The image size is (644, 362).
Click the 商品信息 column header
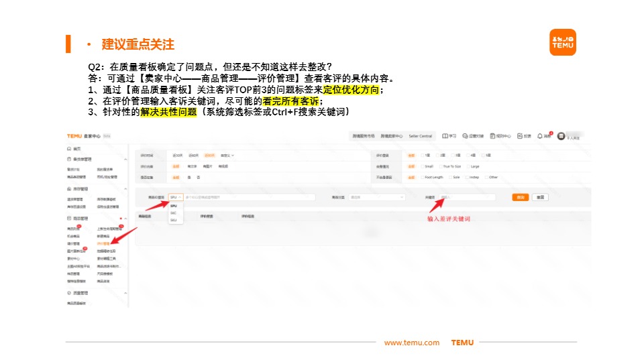[145, 217]
